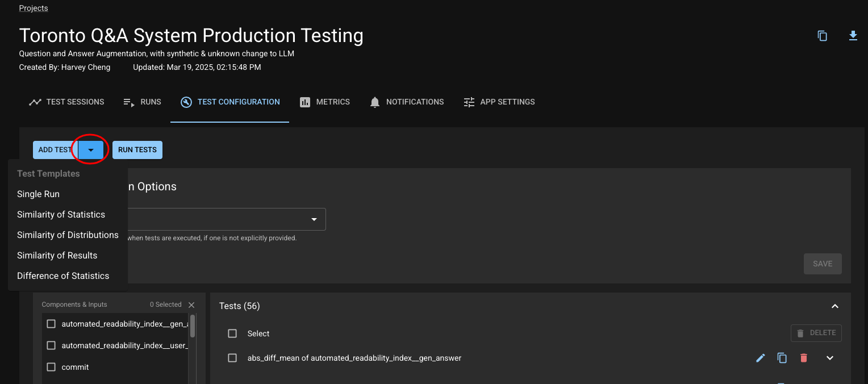Screen dimensions: 868x384
Task: Open the Test Sessions tab
Action: pos(66,102)
